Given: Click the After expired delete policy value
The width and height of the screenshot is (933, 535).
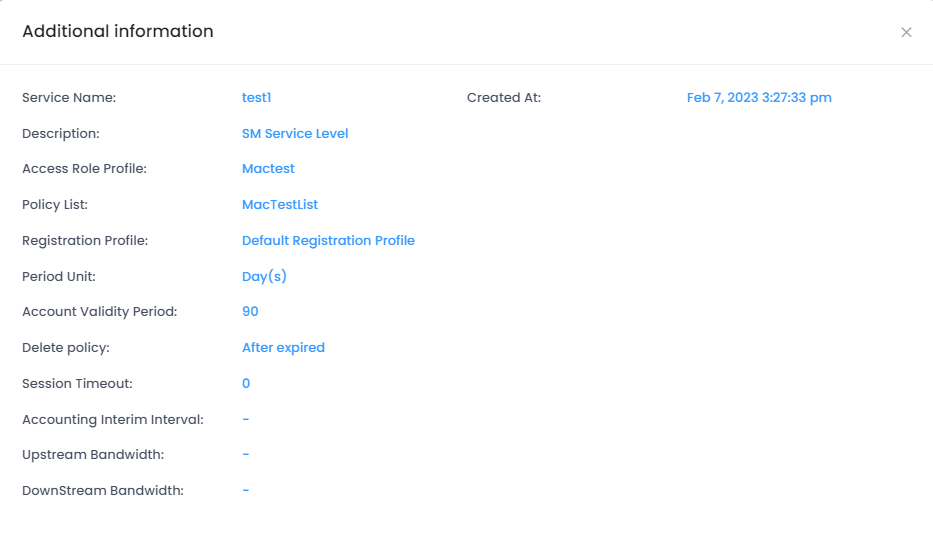Looking at the screenshot, I should (x=283, y=348).
